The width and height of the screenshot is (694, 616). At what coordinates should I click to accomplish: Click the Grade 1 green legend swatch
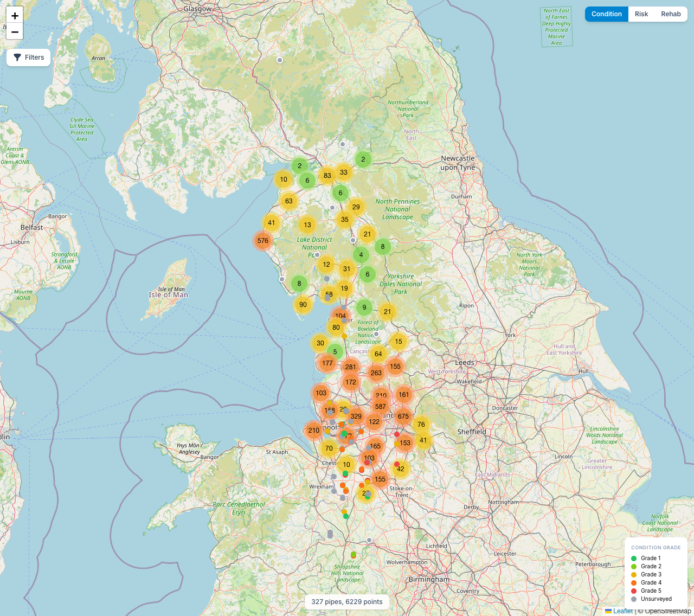pyautogui.click(x=634, y=558)
